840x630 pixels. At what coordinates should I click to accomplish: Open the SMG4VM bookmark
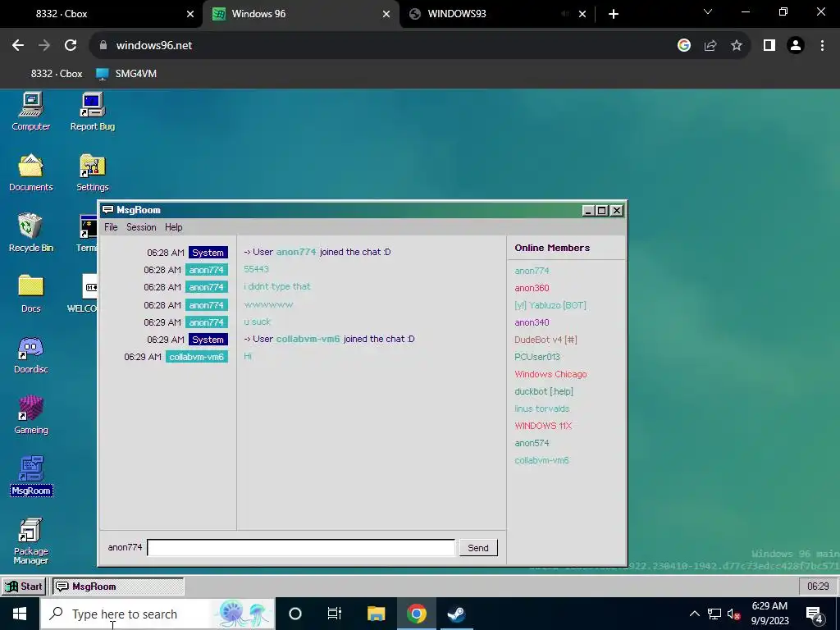[x=126, y=73]
